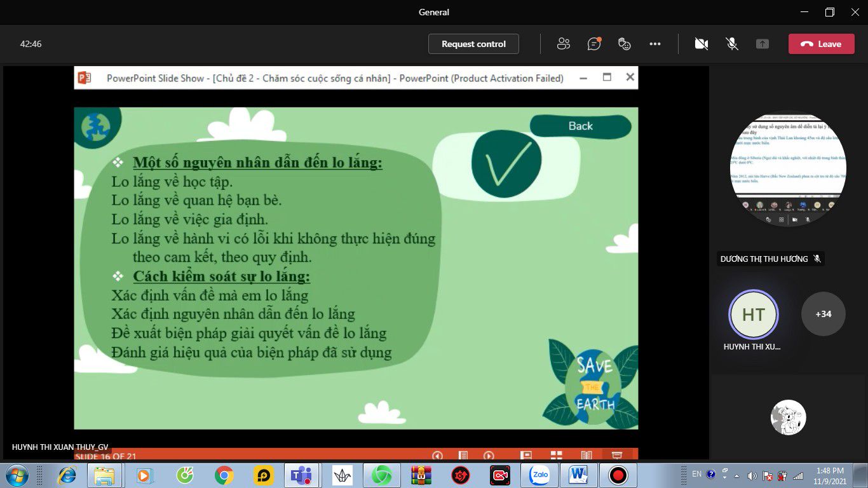
Task: Open the participants list icon
Action: (x=563, y=44)
